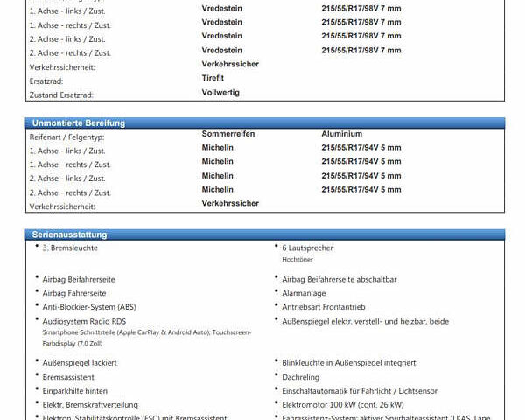Click Blinkleuchte in Außenspiegel integriert entry

pyautogui.click(x=348, y=362)
